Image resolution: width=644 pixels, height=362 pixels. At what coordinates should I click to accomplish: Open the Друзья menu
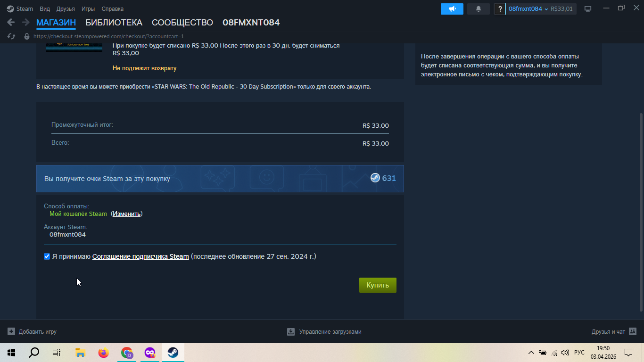[x=66, y=9]
